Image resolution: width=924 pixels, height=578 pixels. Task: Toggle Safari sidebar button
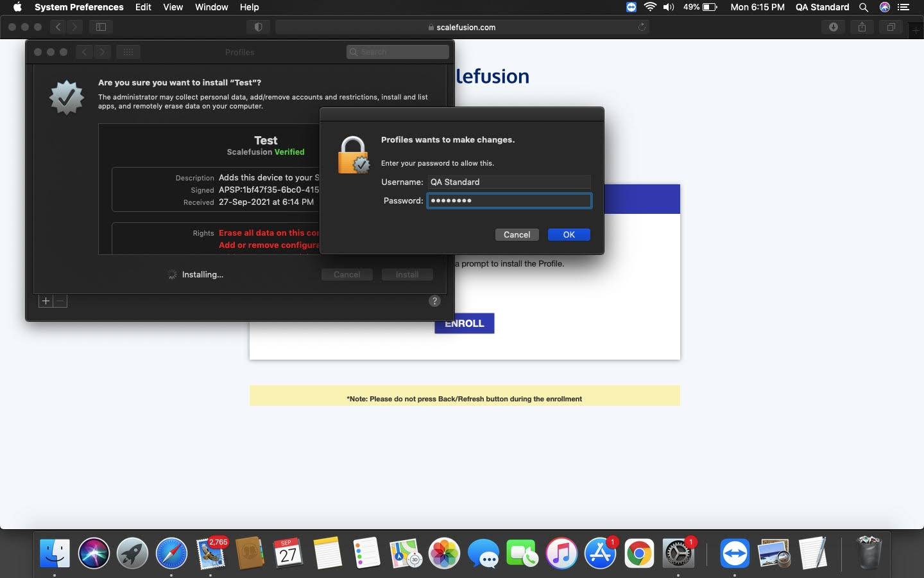(x=101, y=27)
